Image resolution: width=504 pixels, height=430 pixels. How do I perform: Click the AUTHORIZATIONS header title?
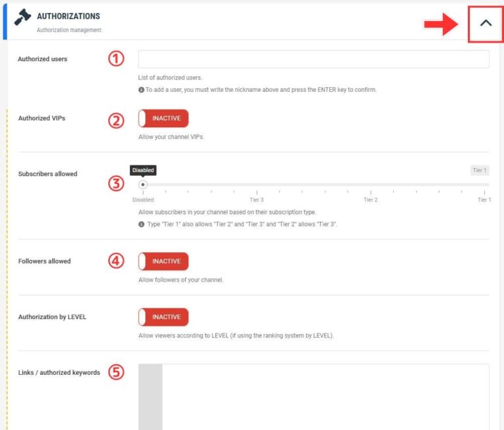(68, 16)
